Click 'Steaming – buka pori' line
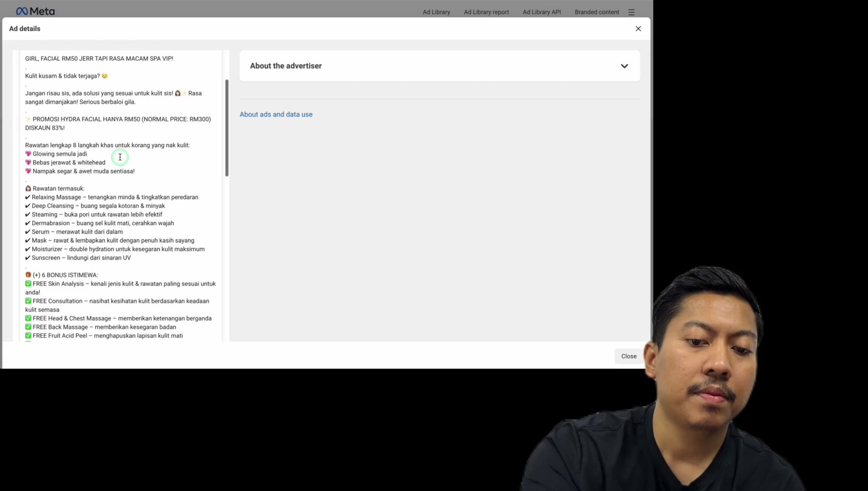868x491 pixels. tap(94, 215)
